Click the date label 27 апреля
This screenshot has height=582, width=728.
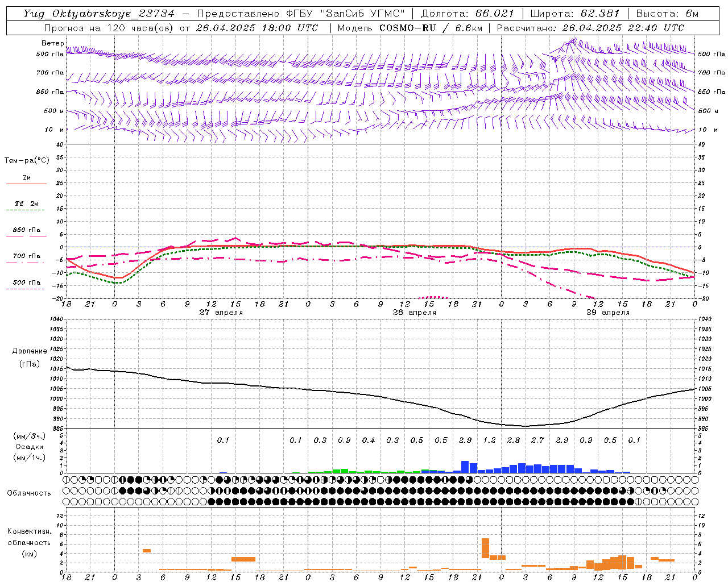(x=221, y=312)
